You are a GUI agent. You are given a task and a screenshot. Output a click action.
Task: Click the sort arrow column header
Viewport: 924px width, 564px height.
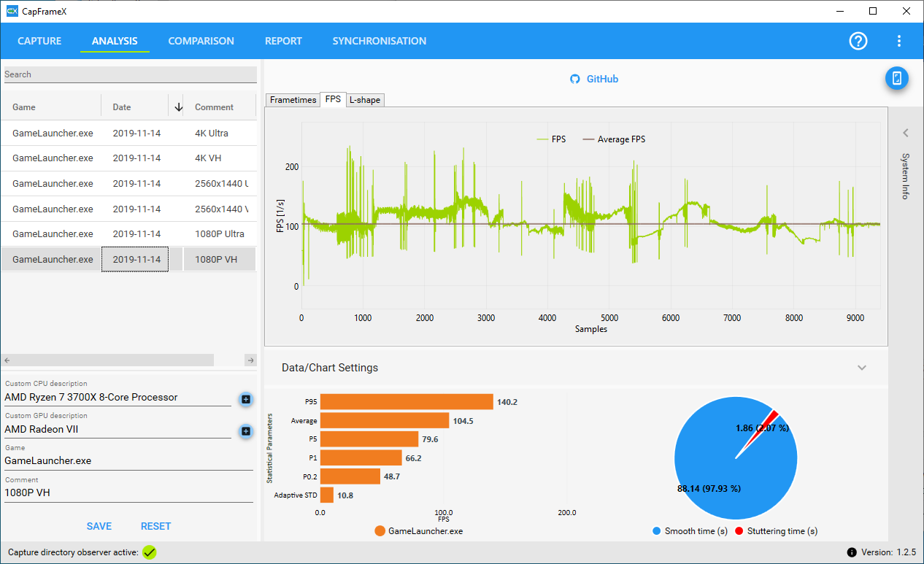click(x=178, y=107)
